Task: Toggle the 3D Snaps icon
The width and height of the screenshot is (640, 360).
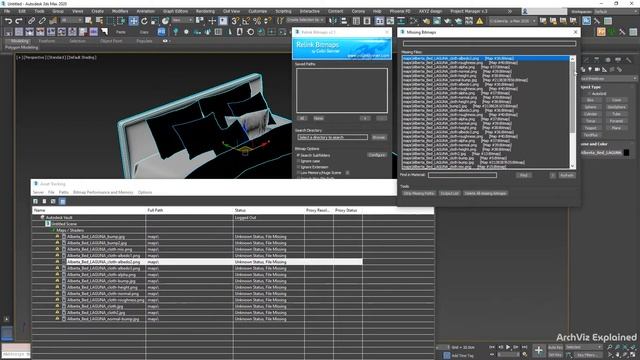Action: 235,21
